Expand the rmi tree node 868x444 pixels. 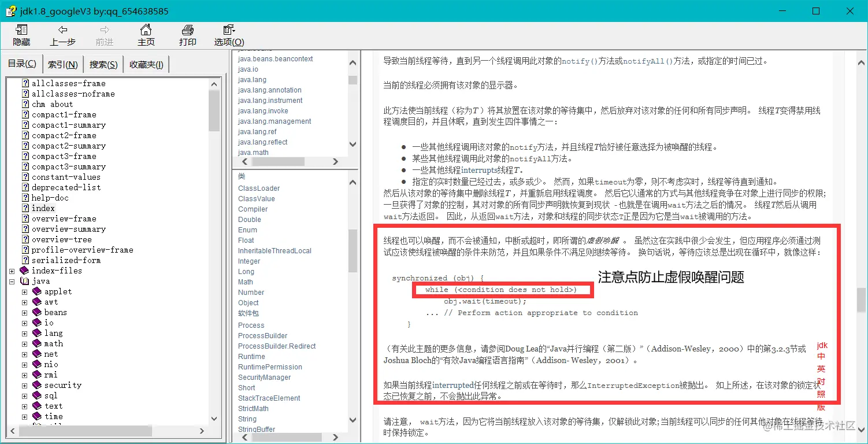coord(25,375)
